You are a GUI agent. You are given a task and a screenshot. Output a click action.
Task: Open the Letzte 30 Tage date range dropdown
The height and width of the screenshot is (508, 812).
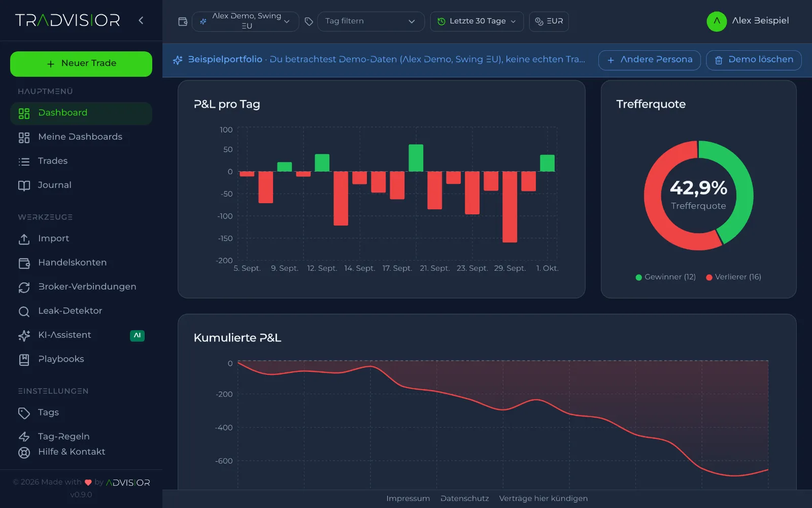coord(477,21)
